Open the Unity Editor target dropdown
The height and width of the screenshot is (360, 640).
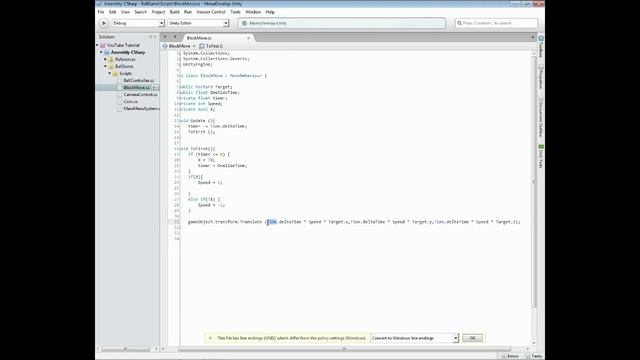[x=198, y=23]
